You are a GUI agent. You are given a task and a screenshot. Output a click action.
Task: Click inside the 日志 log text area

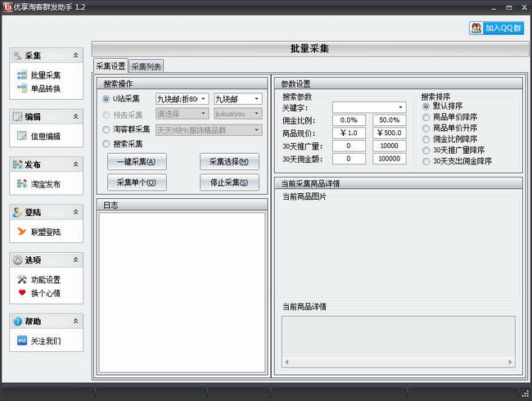click(182, 293)
